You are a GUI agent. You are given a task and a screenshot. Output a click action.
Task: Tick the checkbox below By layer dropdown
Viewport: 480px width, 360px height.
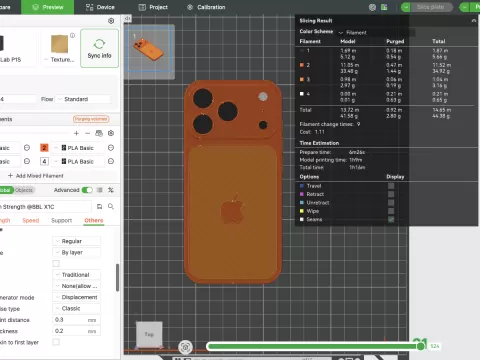[x=56, y=264]
